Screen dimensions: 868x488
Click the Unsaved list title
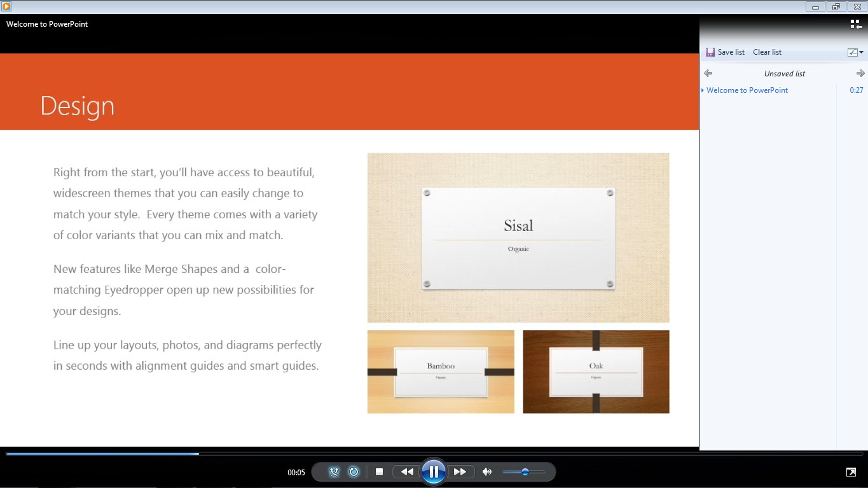click(x=785, y=74)
